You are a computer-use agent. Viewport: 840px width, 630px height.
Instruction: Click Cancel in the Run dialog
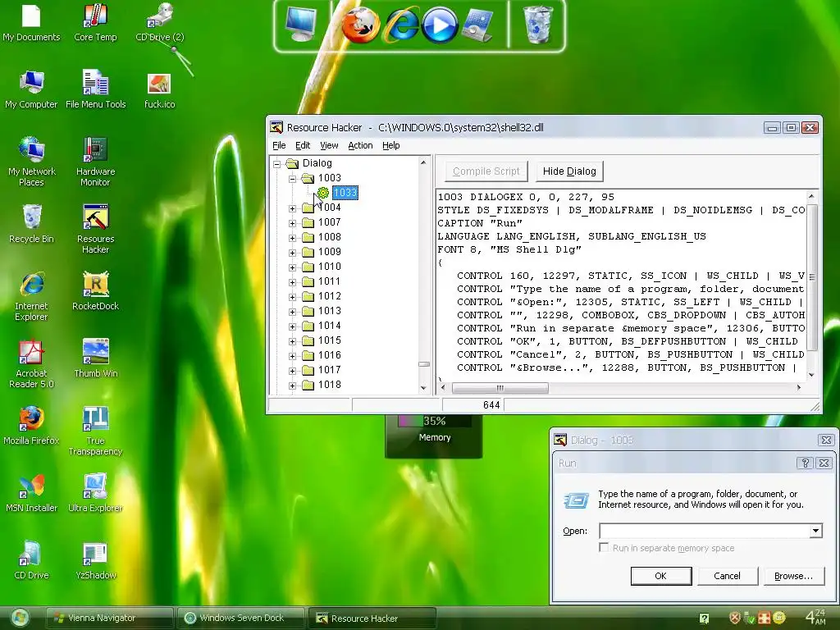pyautogui.click(x=727, y=576)
